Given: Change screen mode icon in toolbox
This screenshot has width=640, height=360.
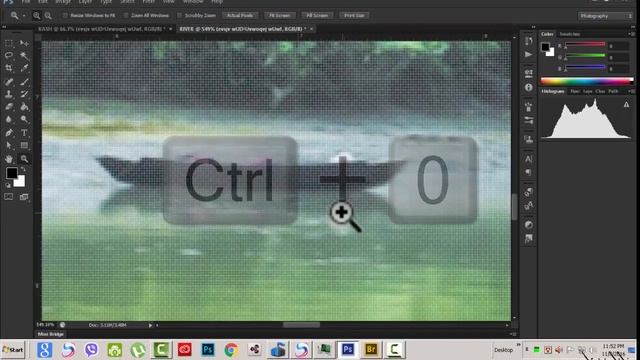Looking at the screenshot, I should coord(24,197).
